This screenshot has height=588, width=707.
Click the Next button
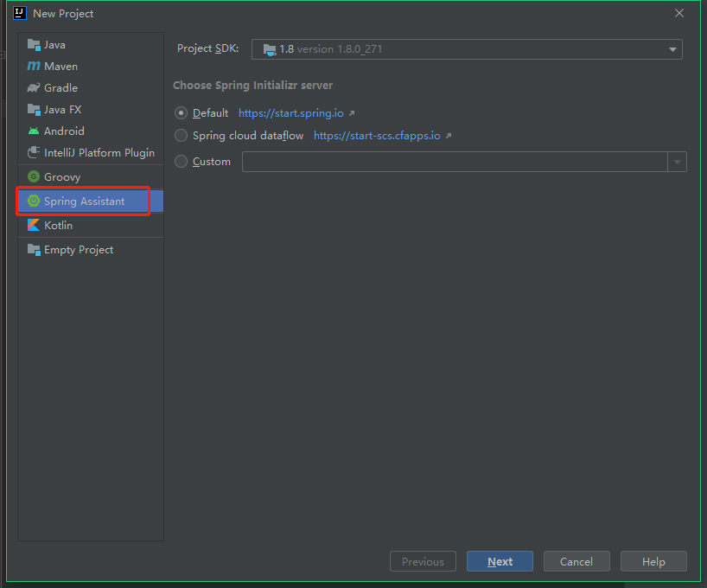(x=500, y=561)
